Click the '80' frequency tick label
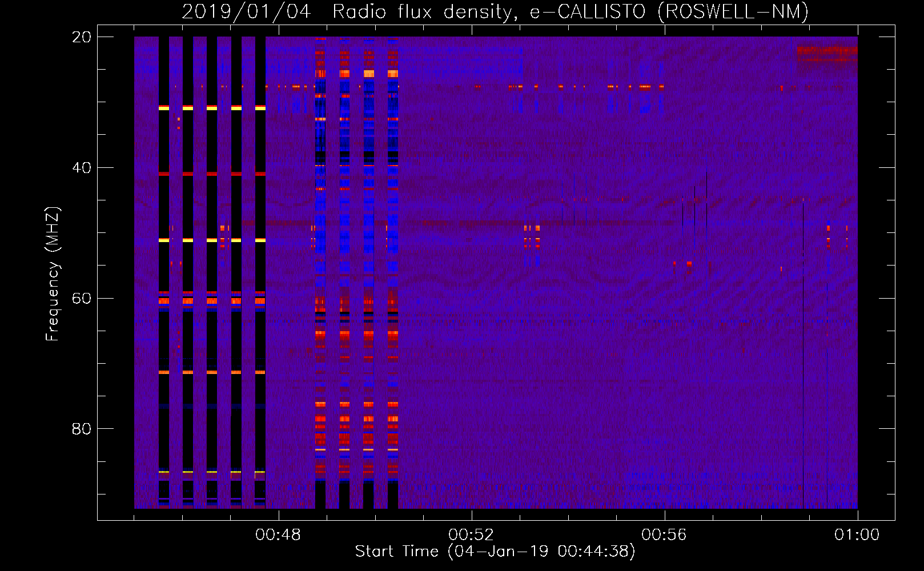This screenshot has width=924, height=571. [82, 429]
